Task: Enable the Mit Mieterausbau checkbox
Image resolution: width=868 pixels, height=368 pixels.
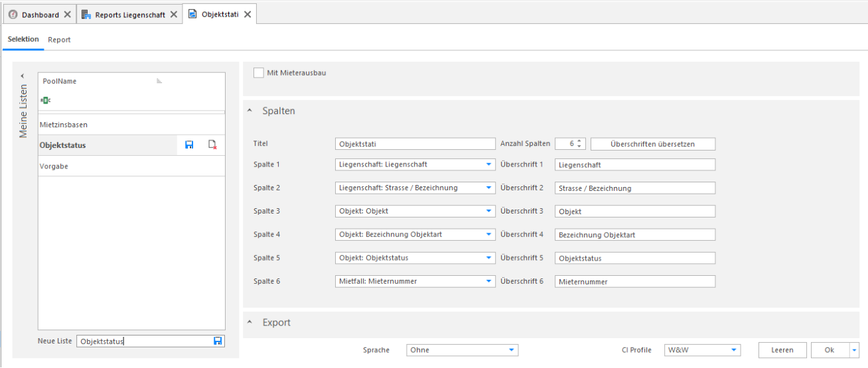Action: point(259,73)
